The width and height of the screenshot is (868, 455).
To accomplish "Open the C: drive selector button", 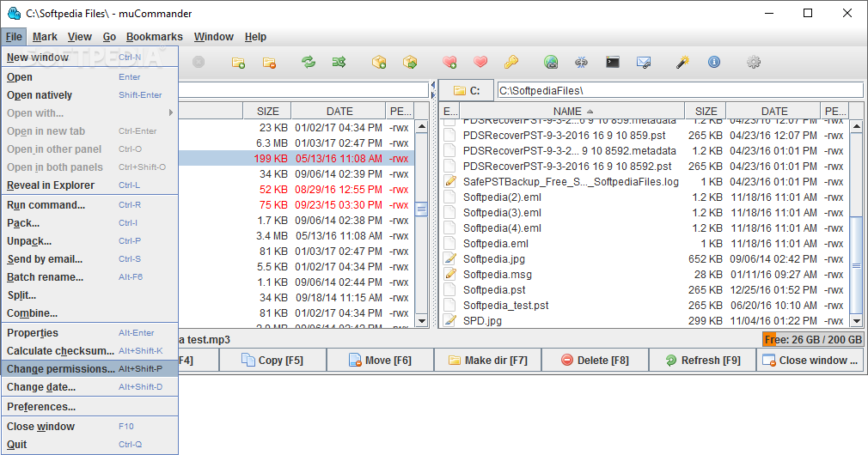I will [x=466, y=91].
